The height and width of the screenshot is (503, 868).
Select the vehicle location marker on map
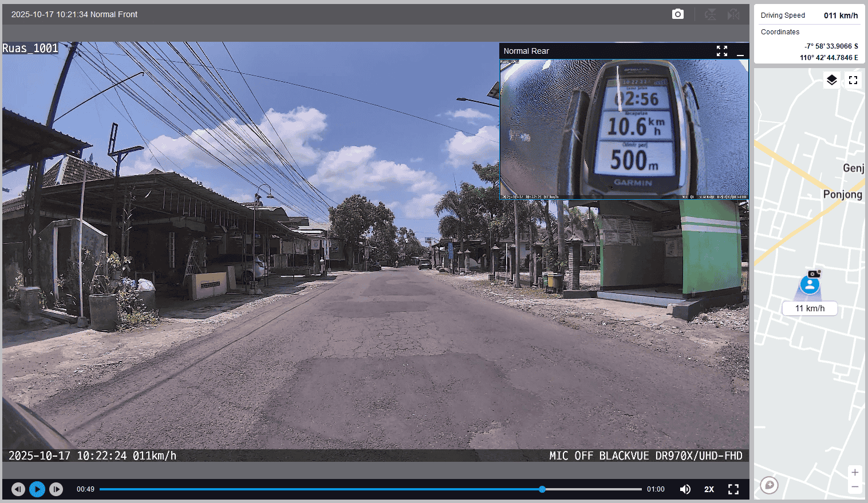click(810, 284)
